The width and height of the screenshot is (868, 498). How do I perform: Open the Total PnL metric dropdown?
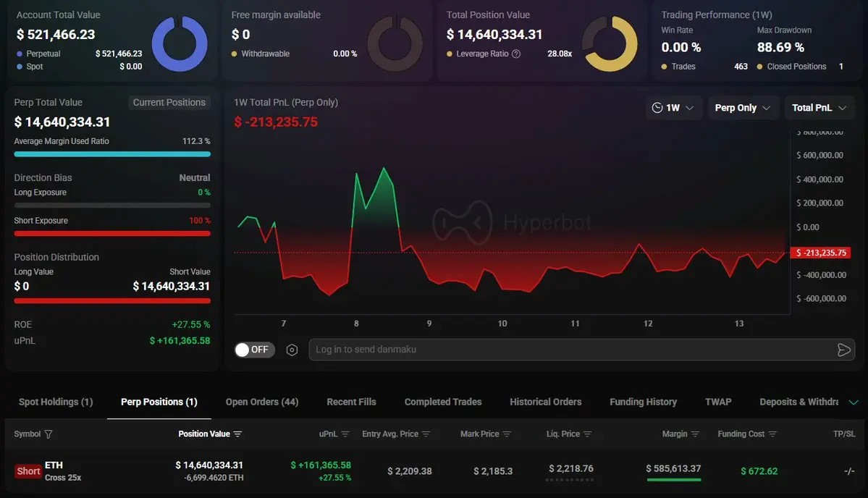click(x=819, y=108)
